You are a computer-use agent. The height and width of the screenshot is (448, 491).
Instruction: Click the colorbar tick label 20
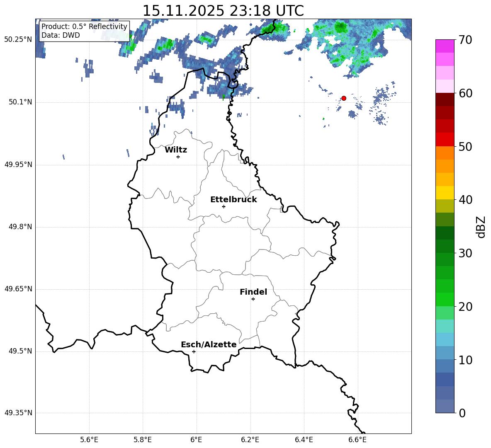click(465, 307)
